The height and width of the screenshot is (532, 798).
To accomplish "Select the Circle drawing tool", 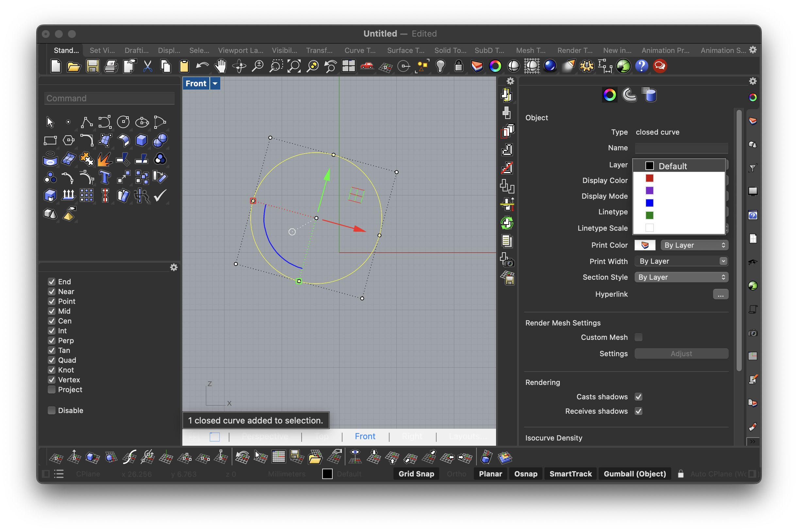I will pos(123,122).
